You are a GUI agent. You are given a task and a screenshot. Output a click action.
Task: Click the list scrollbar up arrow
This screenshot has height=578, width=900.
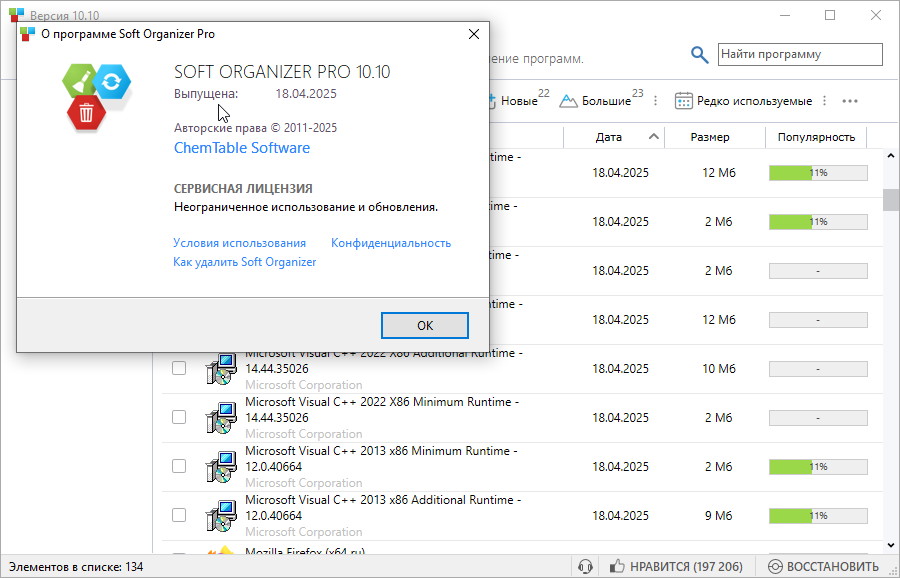tap(891, 156)
